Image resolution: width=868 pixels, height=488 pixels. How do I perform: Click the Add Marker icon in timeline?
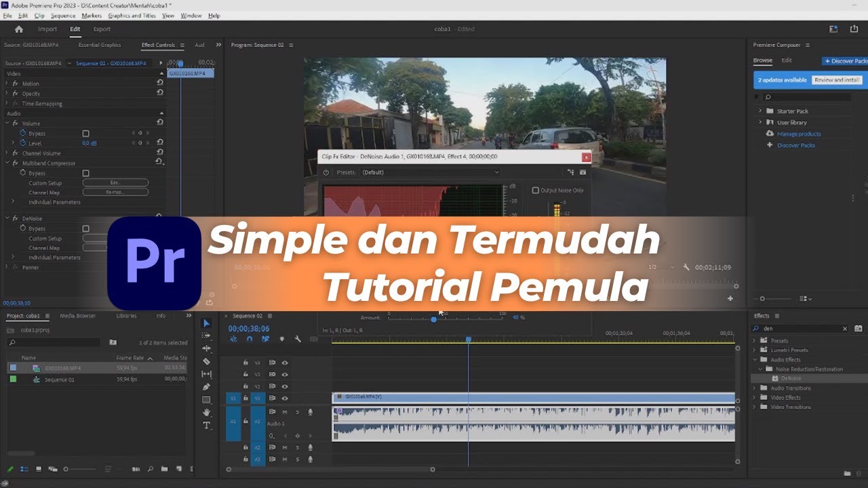282,339
